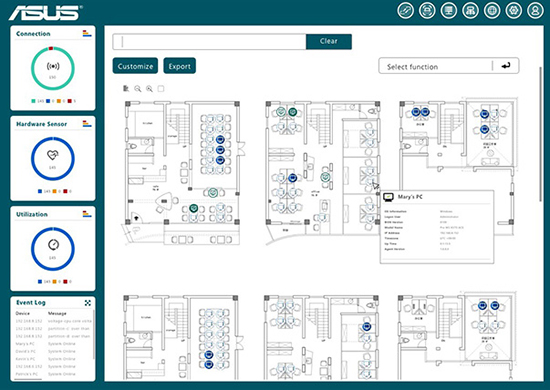Image resolution: width=550 pixels, height=390 pixels.
Task: Click the Customize button
Action: click(x=135, y=66)
